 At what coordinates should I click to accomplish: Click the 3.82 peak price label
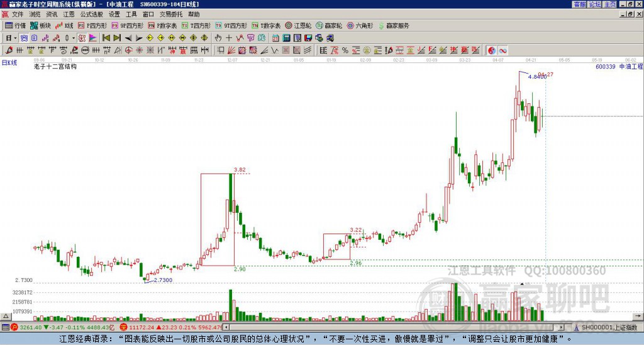click(240, 169)
